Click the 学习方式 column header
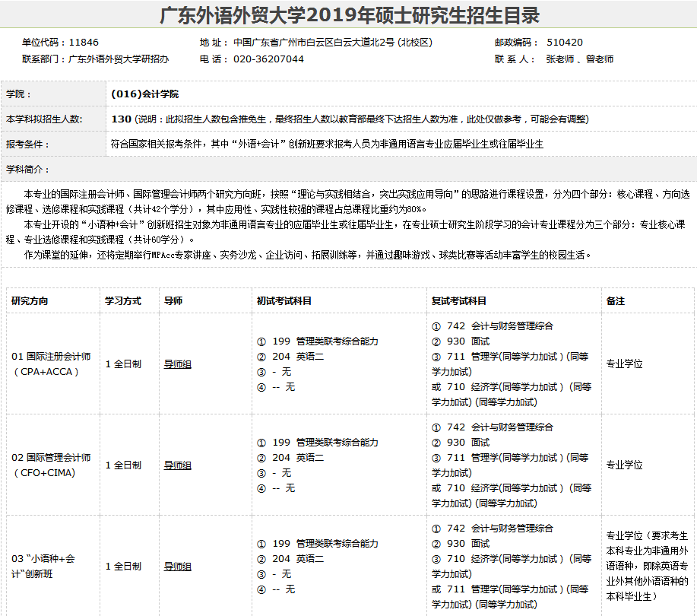 tap(123, 300)
